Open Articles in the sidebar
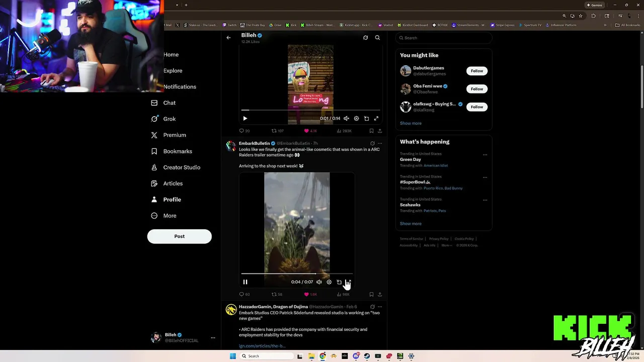Screen dimensions: 644x362 167,183
